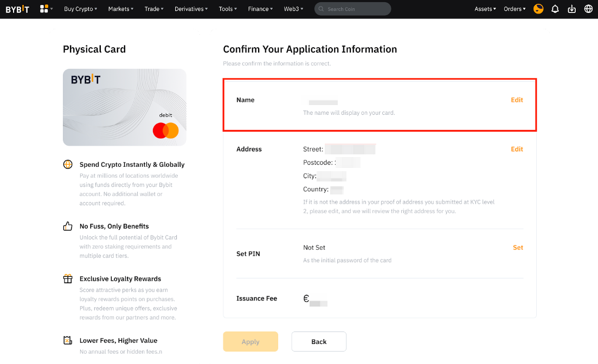Open the Trade menu
This screenshot has height=364, width=598.
[x=153, y=9]
